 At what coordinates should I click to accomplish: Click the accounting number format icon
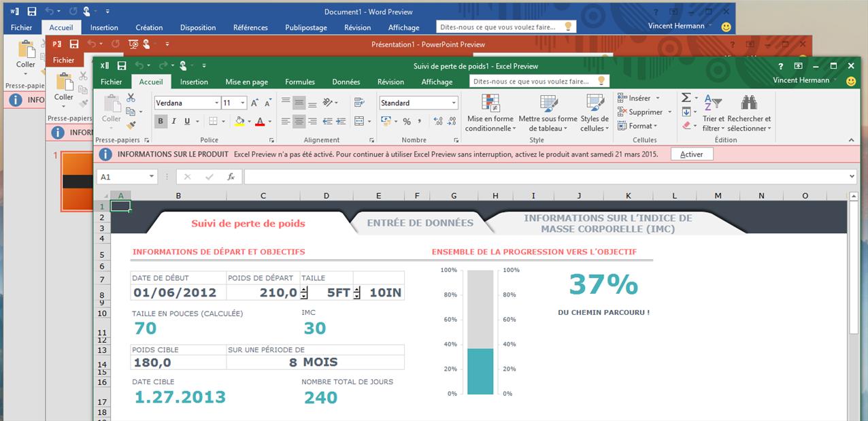tap(386, 122)
